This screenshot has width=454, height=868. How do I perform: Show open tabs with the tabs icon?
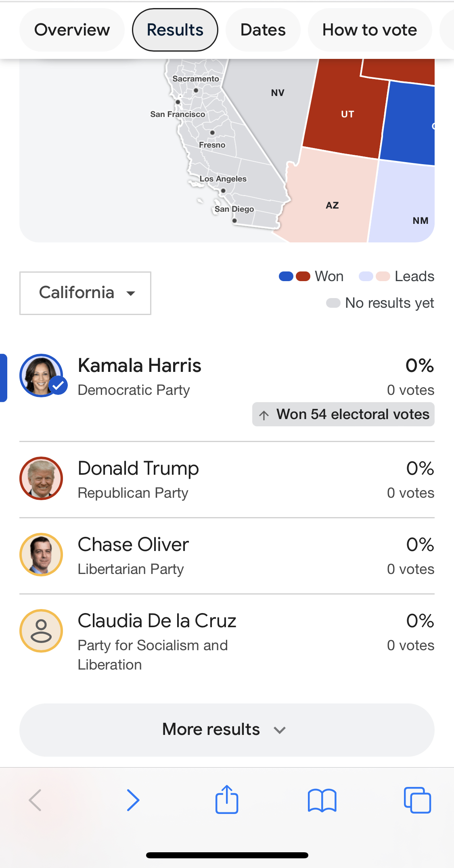pos(417,800)
